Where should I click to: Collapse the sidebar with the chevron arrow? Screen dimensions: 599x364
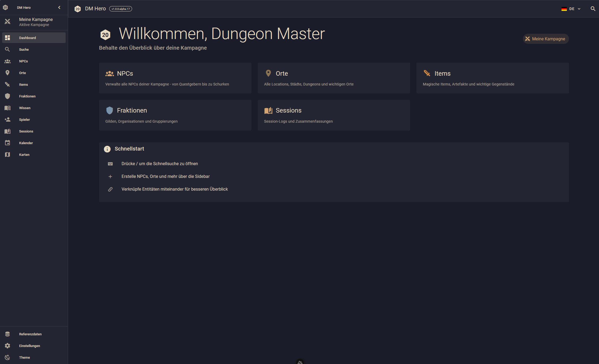[x=59, y=7]
